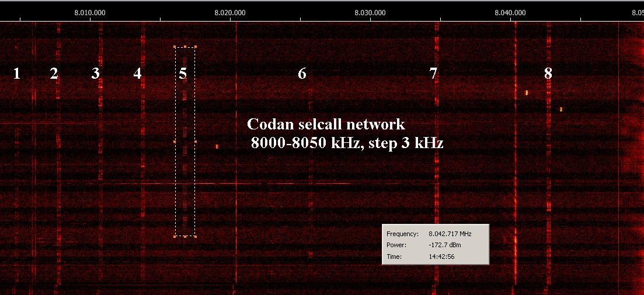
Task: Click the selection box bottom-center handle
Action: click(185, 236)
